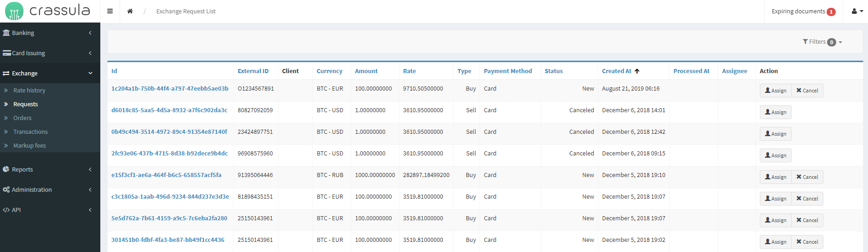Open request 1c204a1b-750b-44f4-a797-47eebb5ae03b
868x252 pixels.
170,89
